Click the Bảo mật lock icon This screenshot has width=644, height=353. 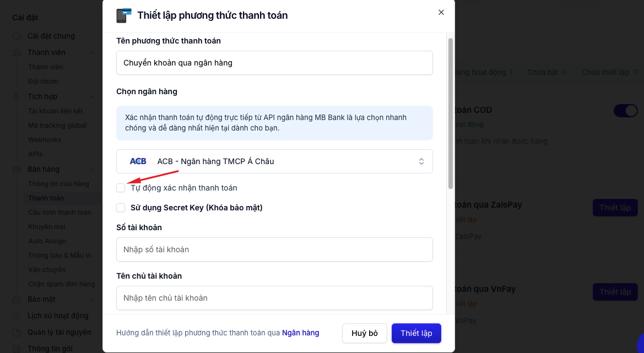pyautogui.click(x=17, y=299)
